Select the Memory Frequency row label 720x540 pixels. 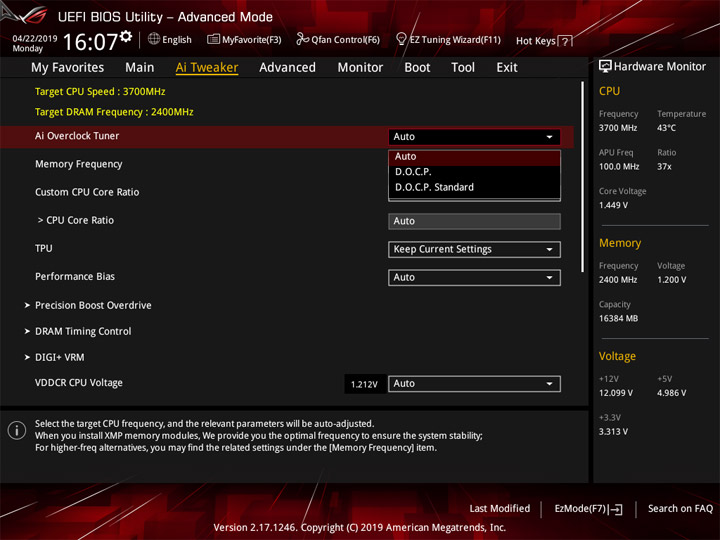pyautogui.click(x=79, y=164)
